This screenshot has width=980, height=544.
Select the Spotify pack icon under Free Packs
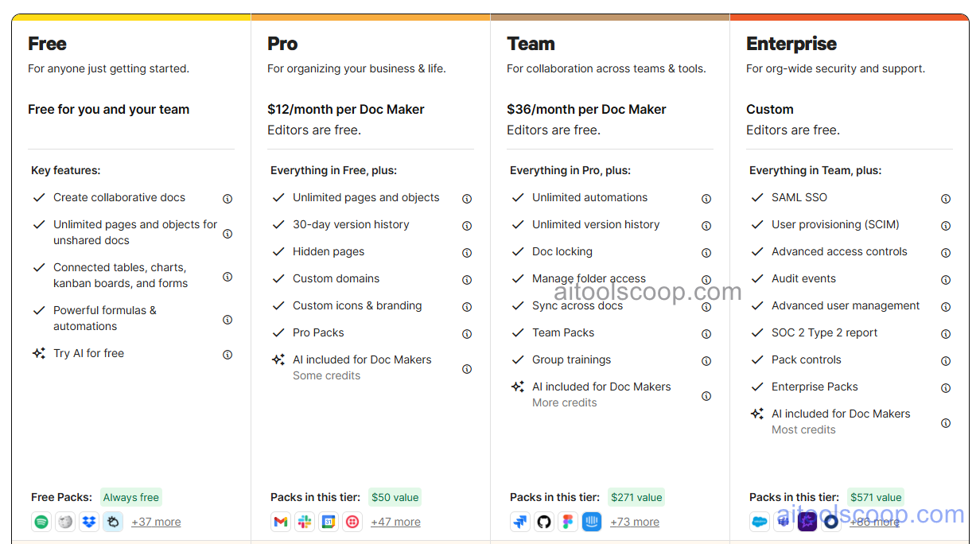[x=41, y=522]
